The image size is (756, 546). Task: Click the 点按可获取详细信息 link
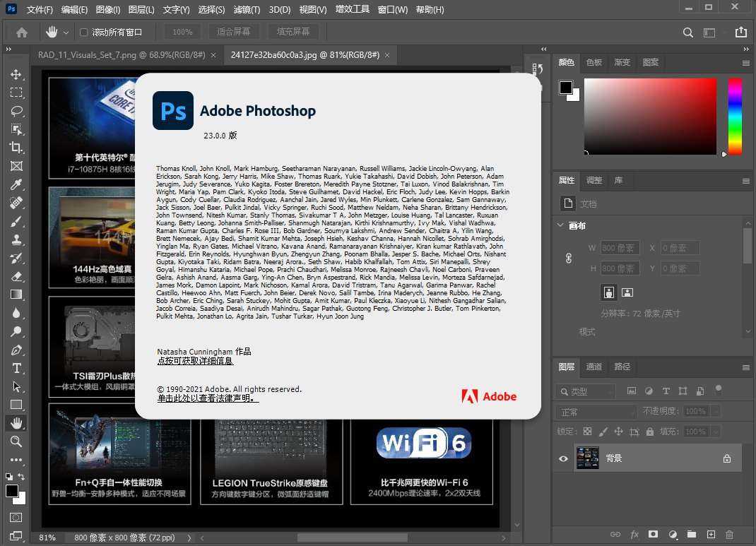195,361
